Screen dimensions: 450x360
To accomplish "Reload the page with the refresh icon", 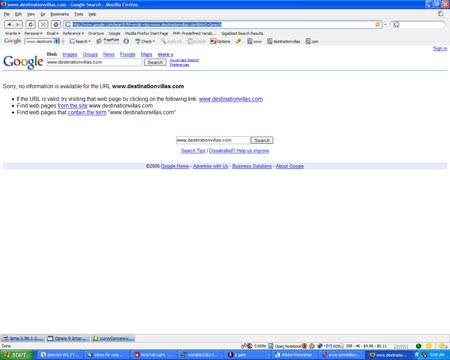I will (31, 24).
